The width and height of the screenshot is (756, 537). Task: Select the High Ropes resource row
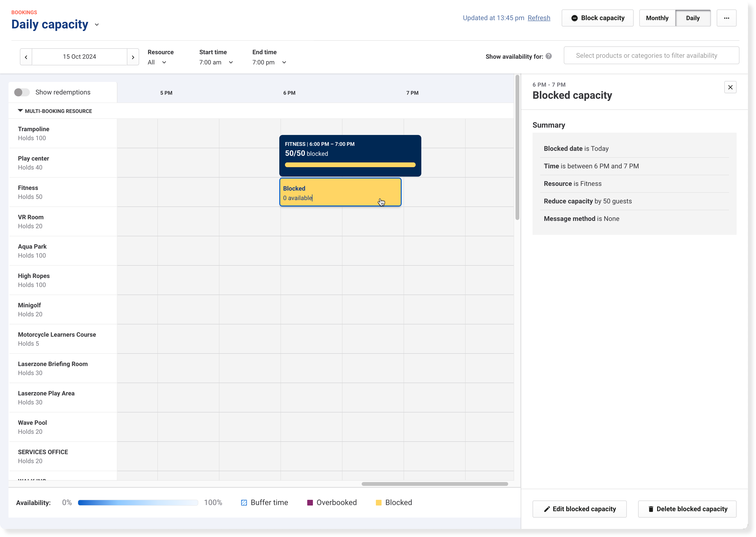tap(63, 280)
